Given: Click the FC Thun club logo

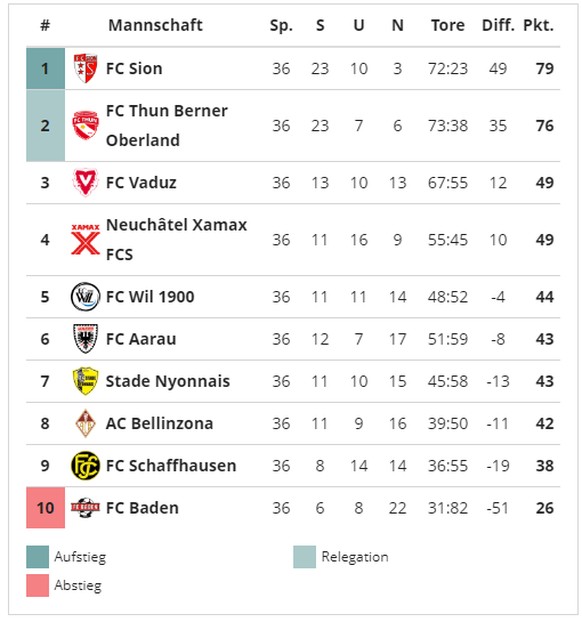Looking at the screenshot, I should click(85, 125).
